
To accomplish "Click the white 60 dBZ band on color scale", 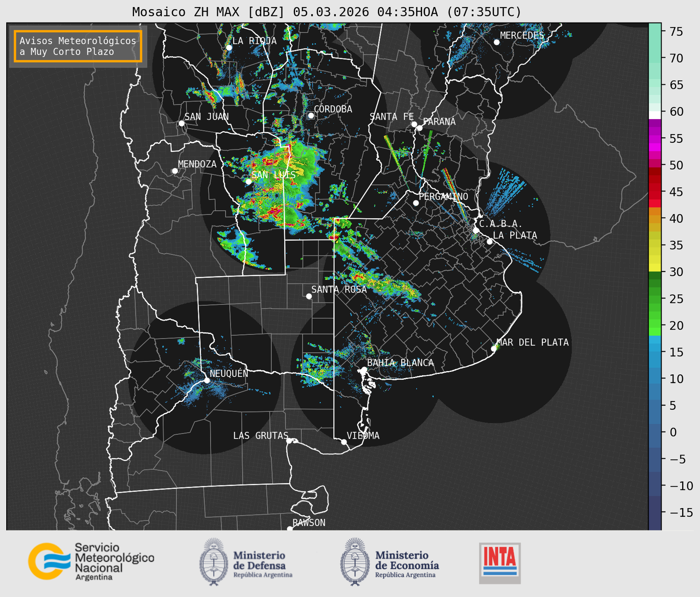I will [x=655, y=115].
